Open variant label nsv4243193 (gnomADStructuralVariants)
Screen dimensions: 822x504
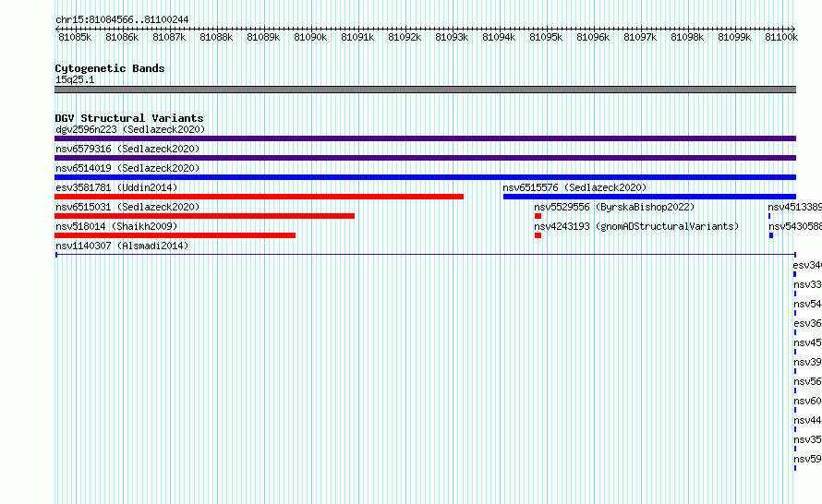click(636, 226)
